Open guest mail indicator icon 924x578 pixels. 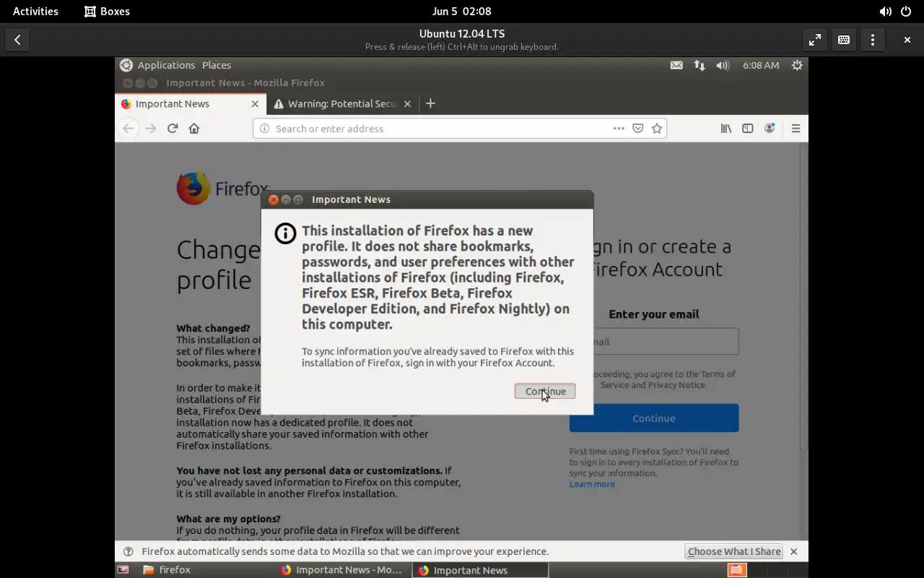(676, 65)
